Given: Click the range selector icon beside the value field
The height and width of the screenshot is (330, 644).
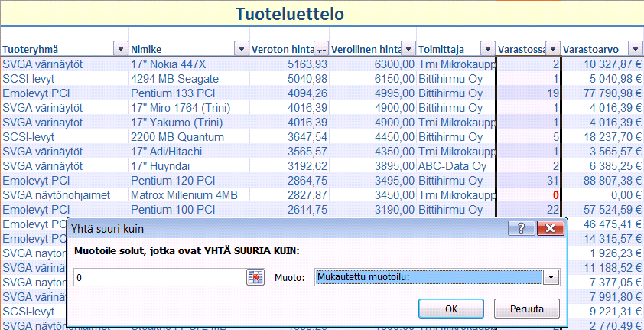Looking at the screenshot, I should point(255,277).
